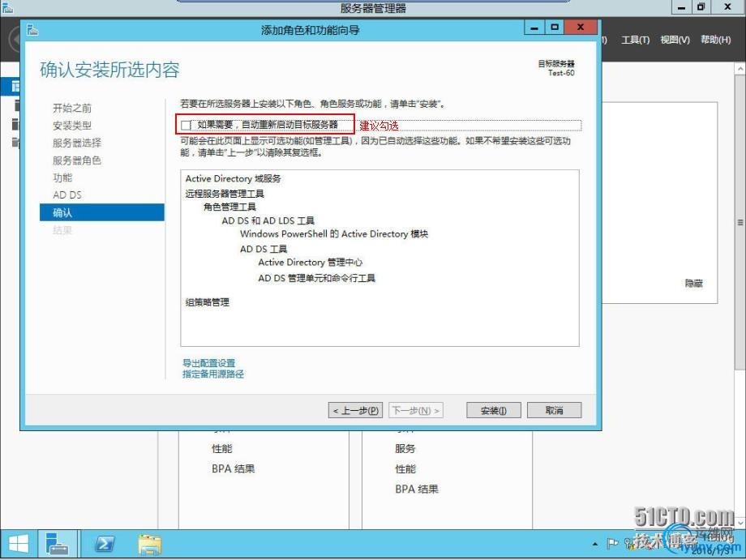
Task: Select 安装类型 wizard step
Action: (72, 126)
